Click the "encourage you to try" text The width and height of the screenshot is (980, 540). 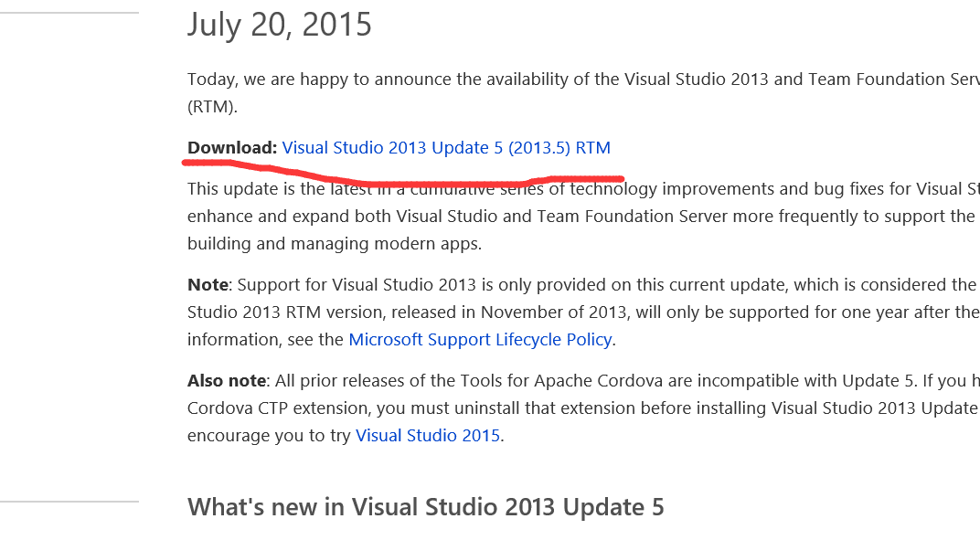tap(269, 436)
